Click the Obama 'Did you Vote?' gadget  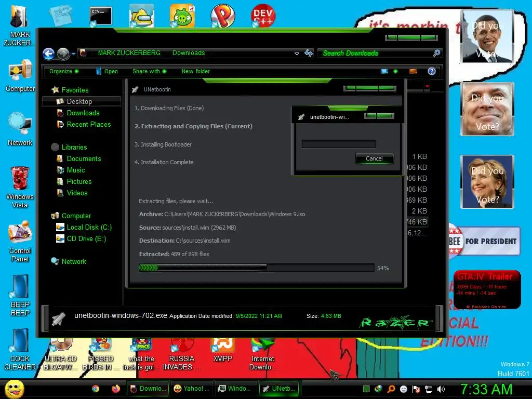point(487,36)
